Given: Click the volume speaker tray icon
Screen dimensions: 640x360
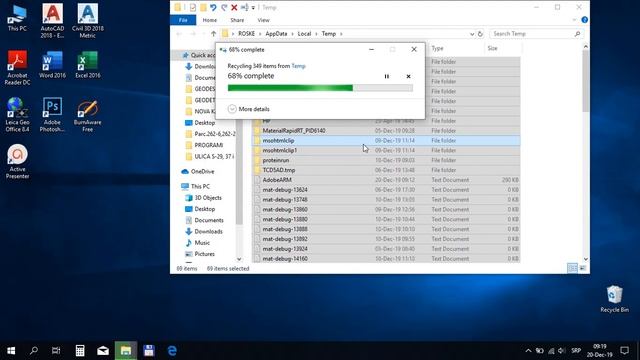Looking at the screenshot, I should pos(562,351).
